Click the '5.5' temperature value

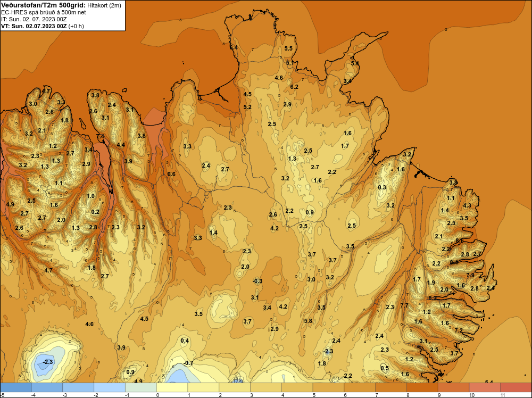click(288, 48)
